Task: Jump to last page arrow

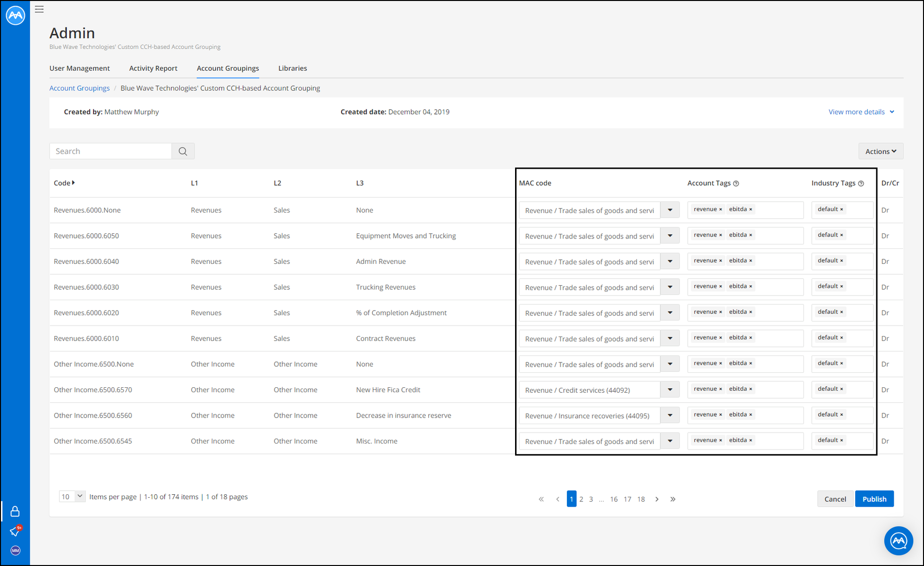Action: pos(673,499)
